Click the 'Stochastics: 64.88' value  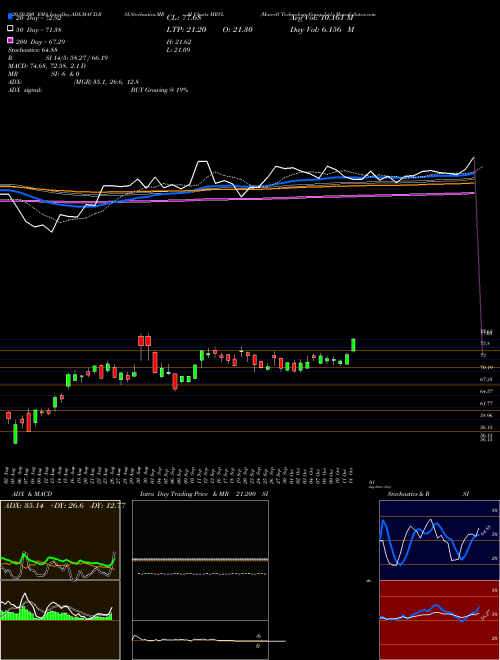[33, 50]
